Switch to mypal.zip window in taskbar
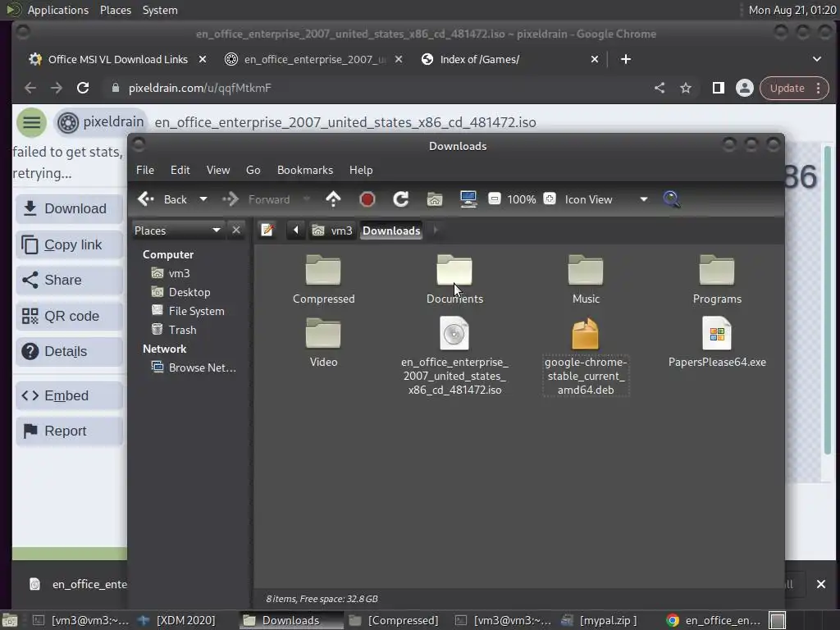The width and height of the screenshot is (840, 630). coord(600,620)
